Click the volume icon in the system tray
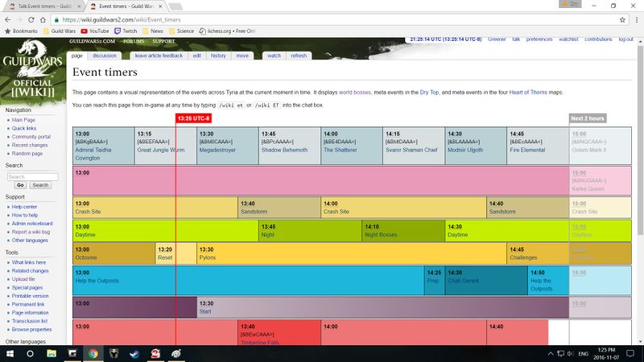The width and height of the screenshot is (644, 362). point(570,353)
